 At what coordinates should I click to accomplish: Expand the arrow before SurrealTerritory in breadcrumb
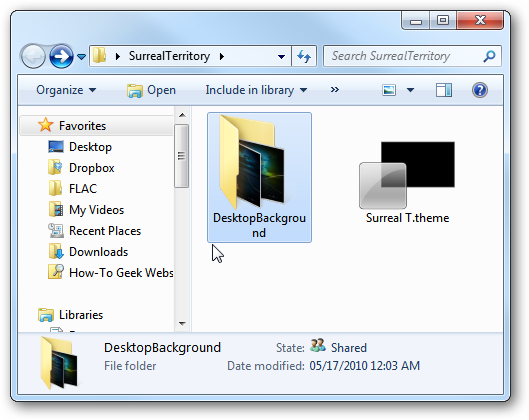point(118,56)
